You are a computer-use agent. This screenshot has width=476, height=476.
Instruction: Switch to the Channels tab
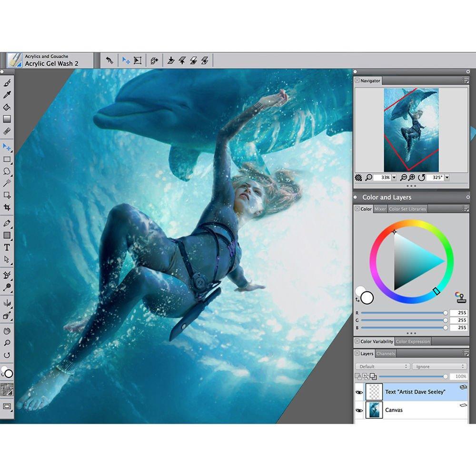pyautogui.click(x=386, y=353)
